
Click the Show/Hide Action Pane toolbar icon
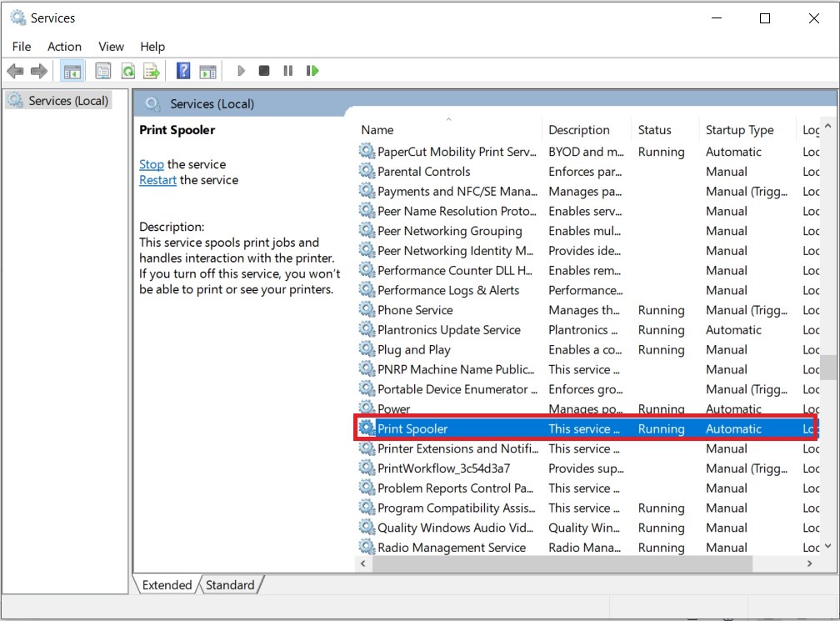tap(207, 71)
